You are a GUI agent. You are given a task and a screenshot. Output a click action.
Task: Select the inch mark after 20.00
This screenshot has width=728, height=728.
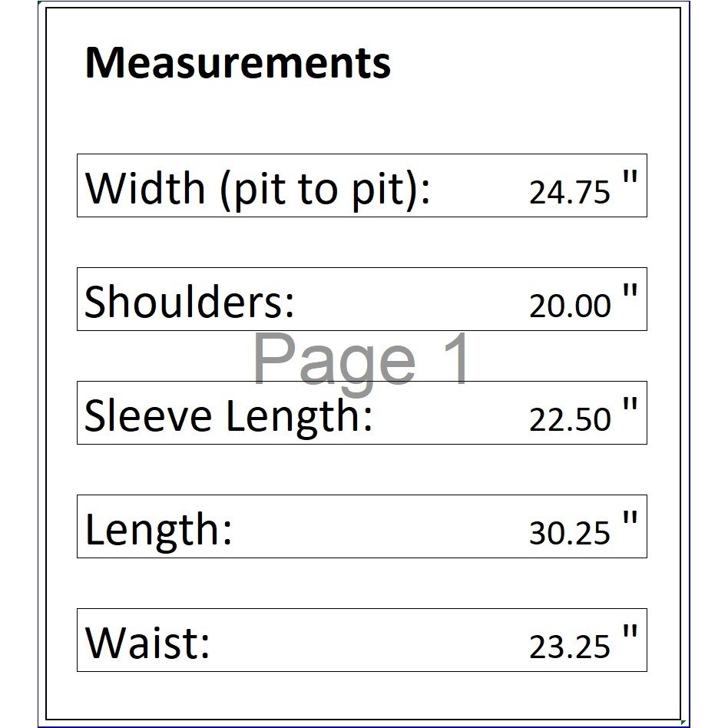[630, 295]
